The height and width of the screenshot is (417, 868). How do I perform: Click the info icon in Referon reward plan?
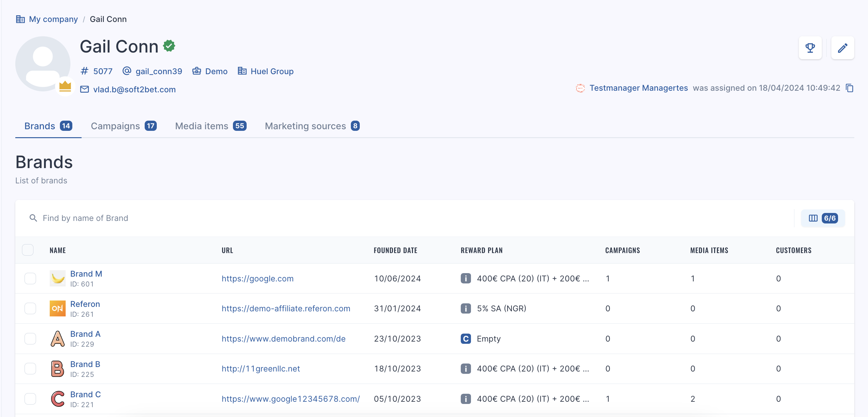tap(465, 308)
